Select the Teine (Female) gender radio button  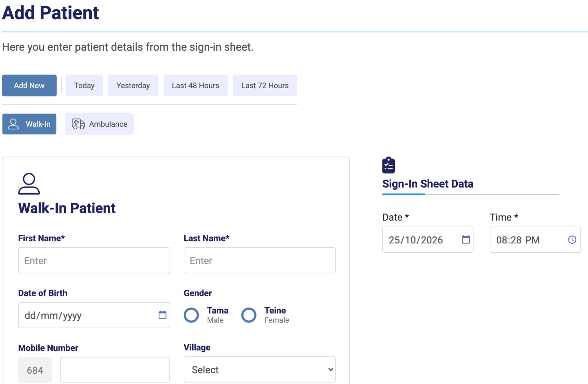(249, 315)
